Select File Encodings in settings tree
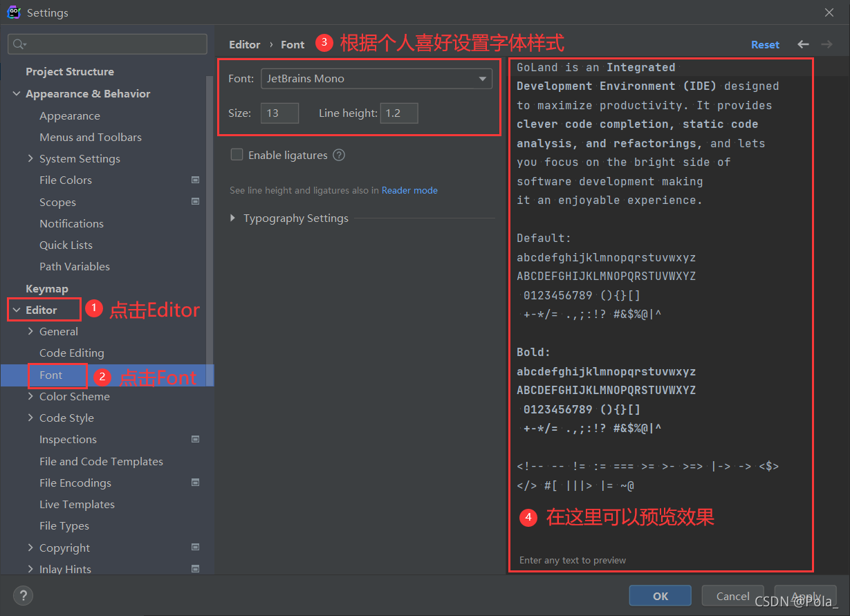 tap(75, 483)
